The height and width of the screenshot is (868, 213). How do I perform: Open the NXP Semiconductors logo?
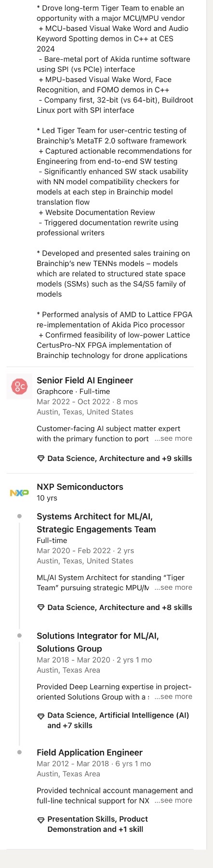click(x=19, y=493)
